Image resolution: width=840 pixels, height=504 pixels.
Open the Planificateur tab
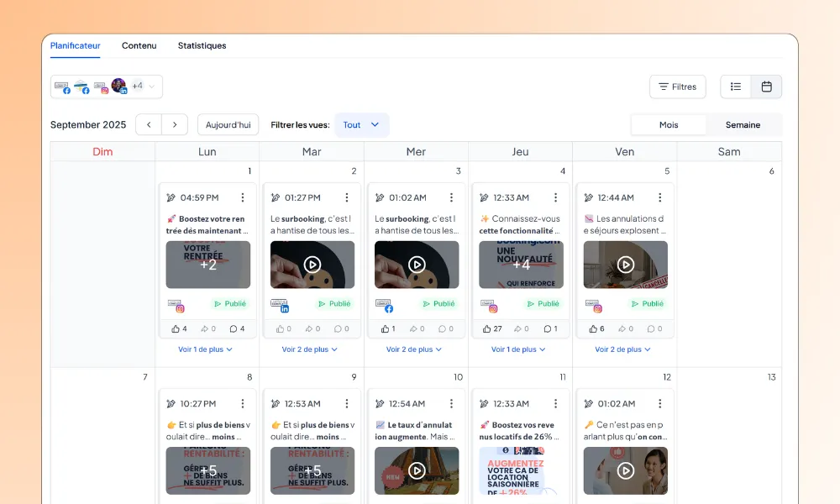[75, 45]
